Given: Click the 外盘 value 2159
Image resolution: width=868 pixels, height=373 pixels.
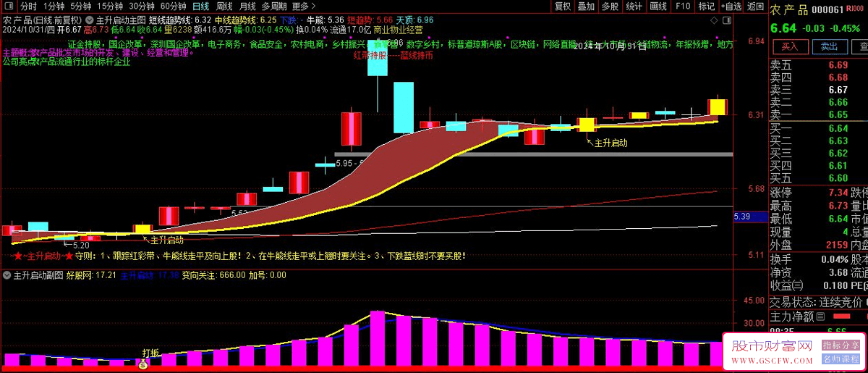Looking at the screenshot, I should click(x=836, y=245).
